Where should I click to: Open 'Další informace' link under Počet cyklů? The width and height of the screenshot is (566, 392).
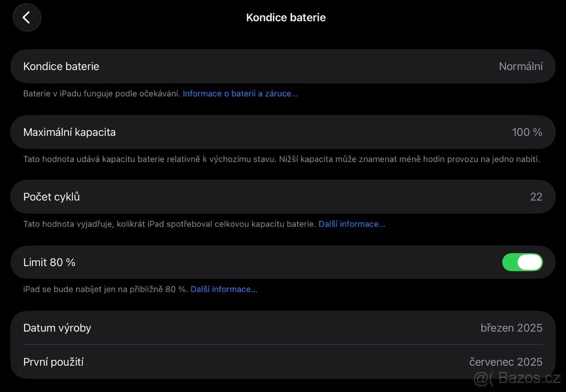[x=352, y=224]
